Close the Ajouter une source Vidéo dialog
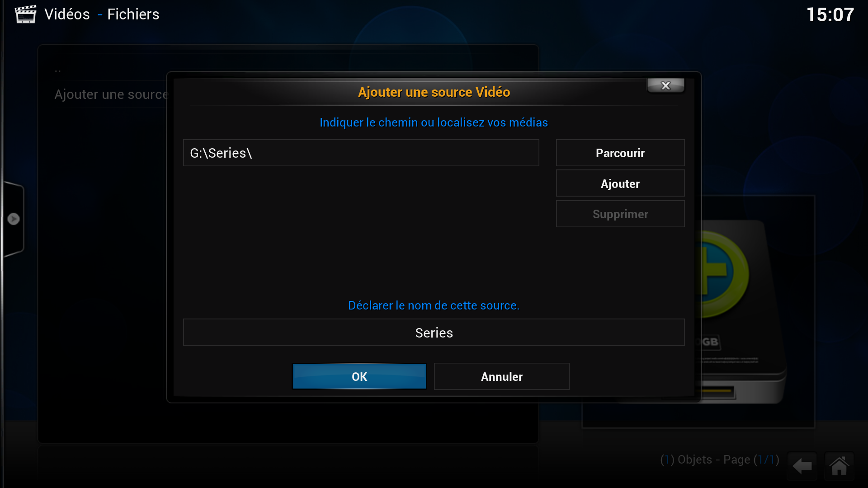Screen dimensions: 868x488 click(665, 85)
